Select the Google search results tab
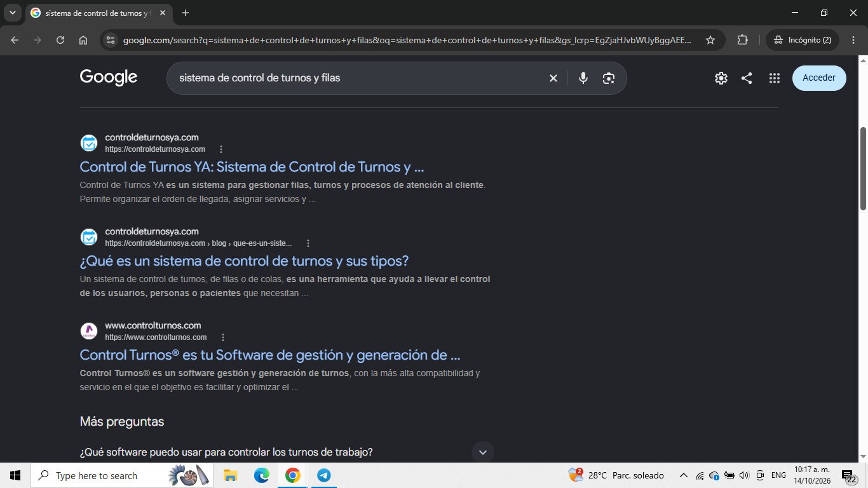868x488 pixels. 98,13
